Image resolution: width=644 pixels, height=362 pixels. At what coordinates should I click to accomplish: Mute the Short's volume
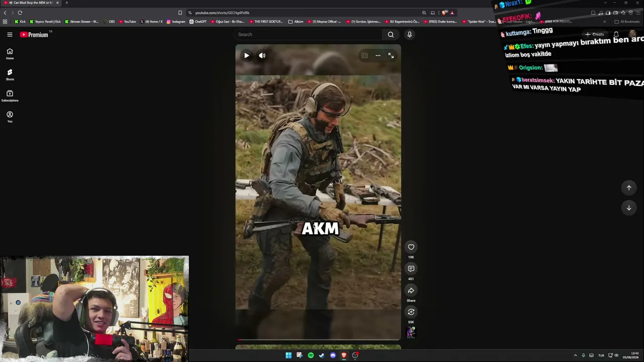click(262, 56)
